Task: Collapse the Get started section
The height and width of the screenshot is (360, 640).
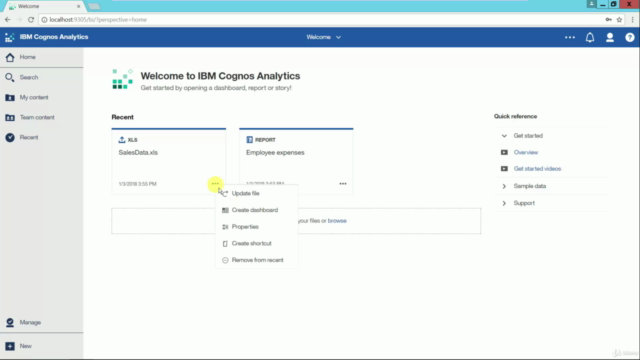Action: coord(504,136)
